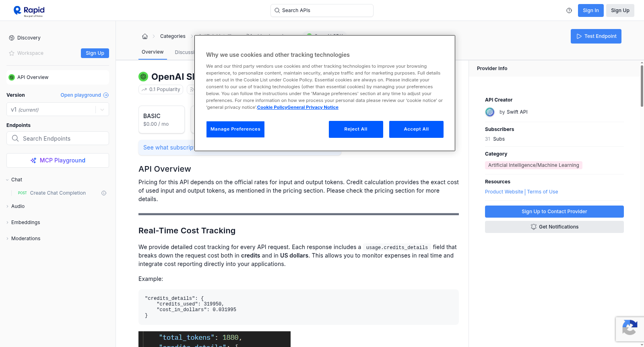Click the right-side page scrollbar
The width and height of the screenshot is (644, 347).
tap(642, 85)
